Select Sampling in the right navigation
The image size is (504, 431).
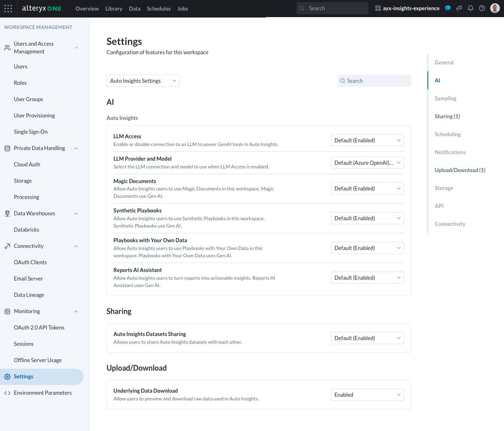coord(445,98)
